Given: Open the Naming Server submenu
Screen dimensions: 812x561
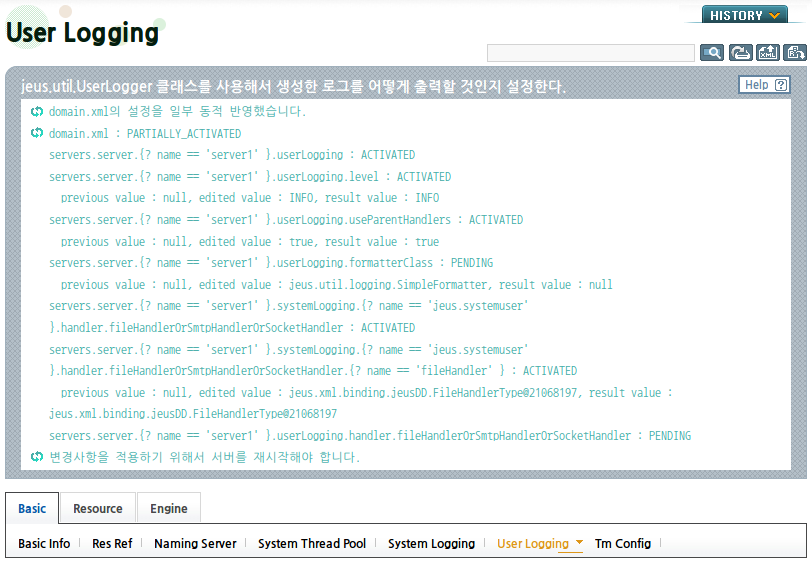Looking at the screenshot, I should [195, 543].
